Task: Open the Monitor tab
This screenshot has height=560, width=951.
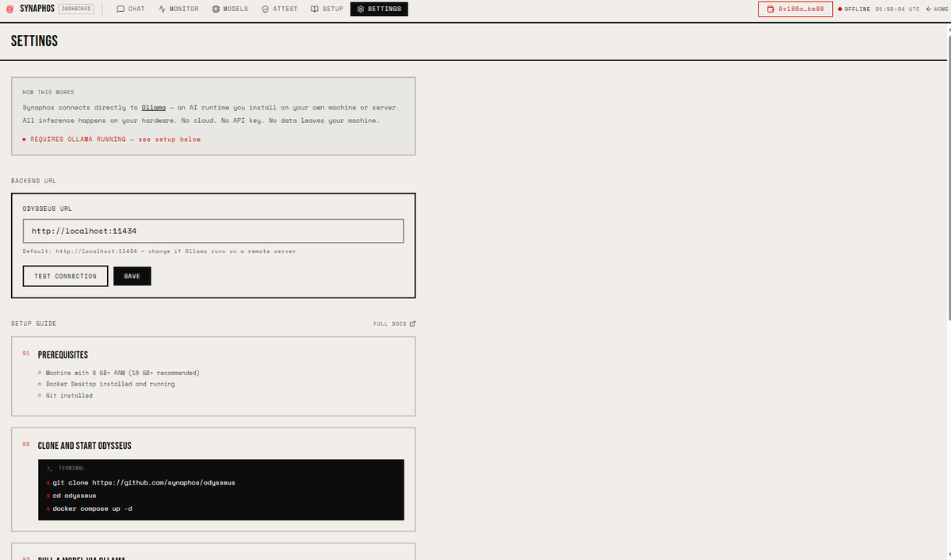Action: (x=178, y=9)
